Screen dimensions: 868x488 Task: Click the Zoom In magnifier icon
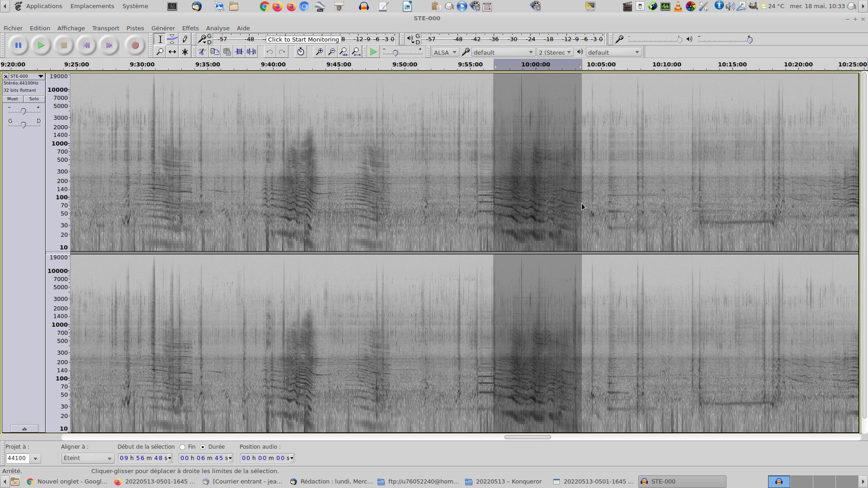point(319,52)
